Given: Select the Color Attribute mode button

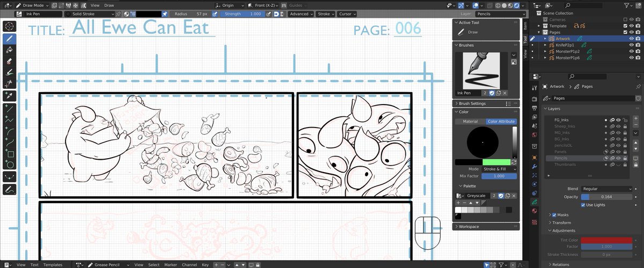Looking at the screenshot, I should click(x=501, y=122).
